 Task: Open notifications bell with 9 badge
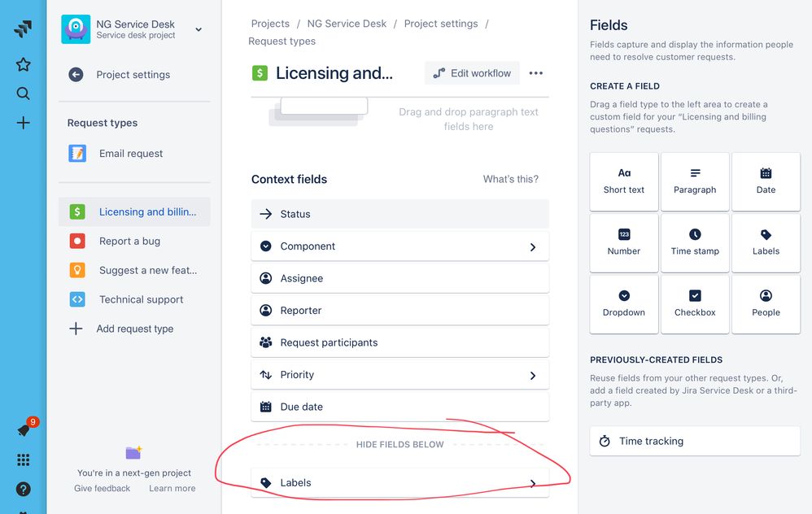pos(24,429)
